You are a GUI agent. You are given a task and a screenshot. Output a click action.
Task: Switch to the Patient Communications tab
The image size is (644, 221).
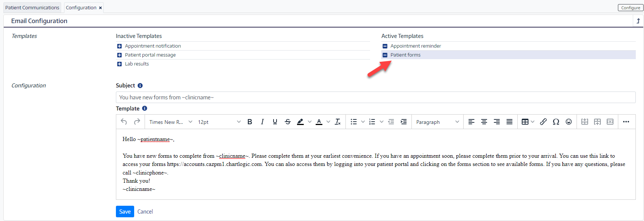coord(32,7)
